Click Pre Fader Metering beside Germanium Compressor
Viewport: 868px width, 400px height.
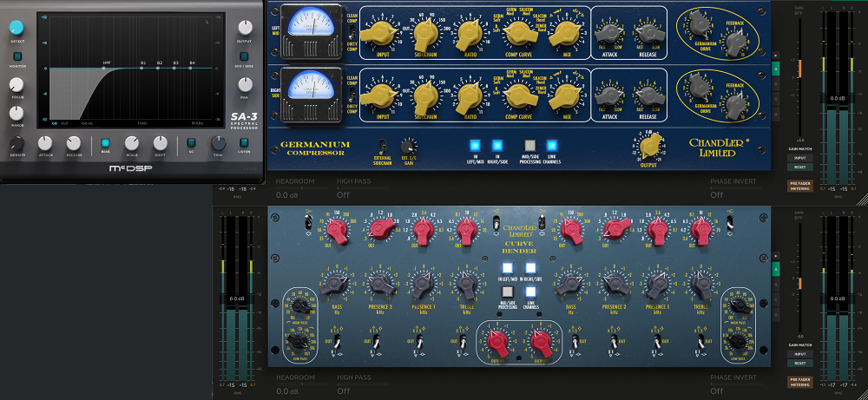tap(800, 186)
